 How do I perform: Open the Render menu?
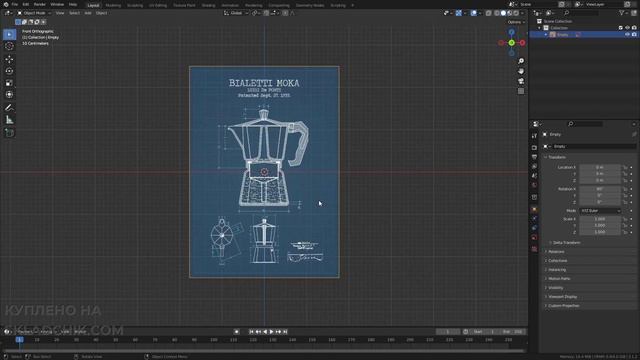pyautogui.click(x=40, y=4)
